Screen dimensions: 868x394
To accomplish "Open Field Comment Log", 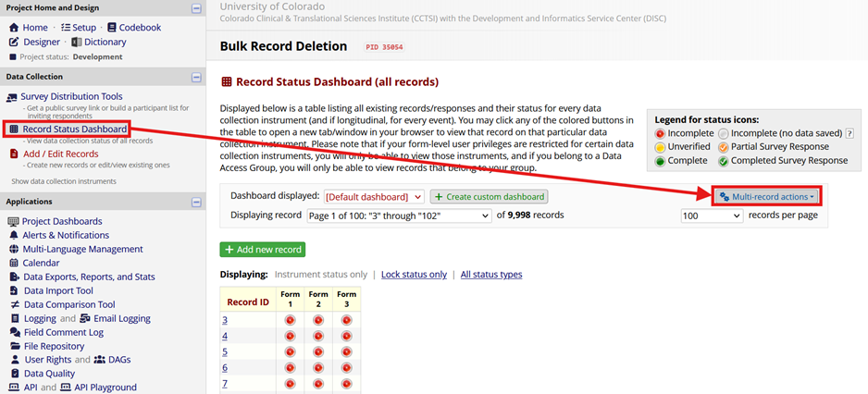I will pos(64,333).
